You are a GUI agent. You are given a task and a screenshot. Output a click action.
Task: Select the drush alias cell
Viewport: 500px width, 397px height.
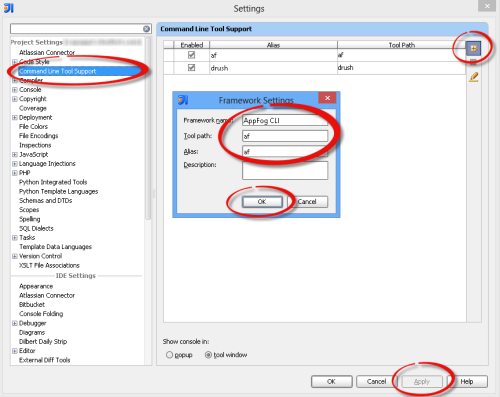tap(273, 68)
